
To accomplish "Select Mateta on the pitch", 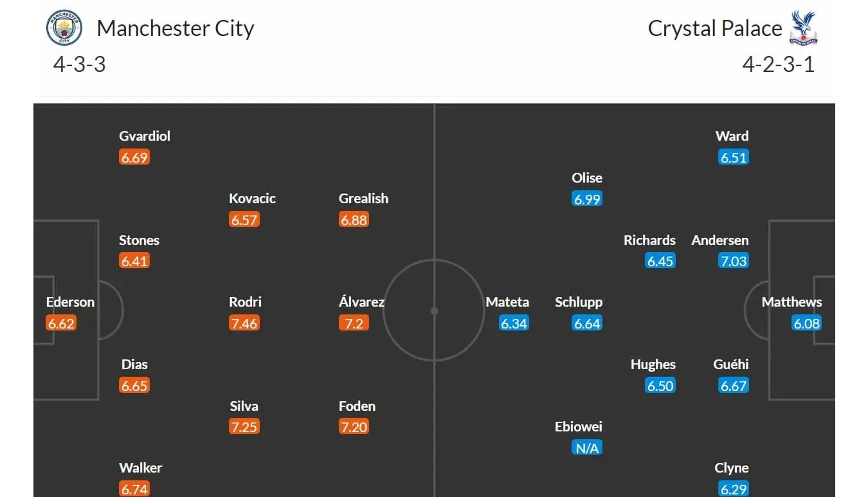I will coord(507,302).
